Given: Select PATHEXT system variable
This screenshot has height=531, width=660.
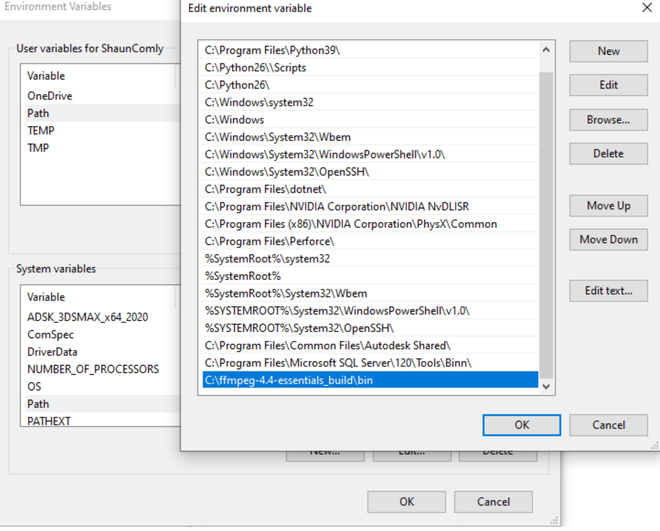Looking at the screenshot, I should (x=103, y=420).
